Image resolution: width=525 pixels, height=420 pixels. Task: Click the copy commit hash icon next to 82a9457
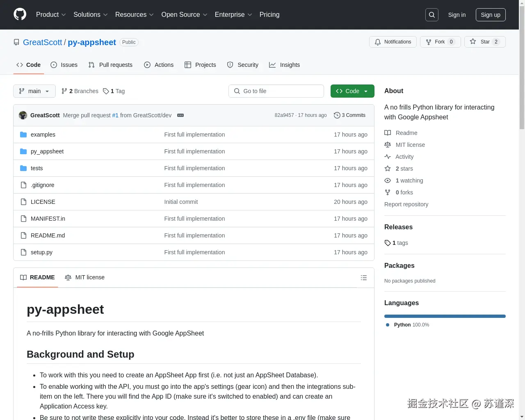[x=284, y=115]
